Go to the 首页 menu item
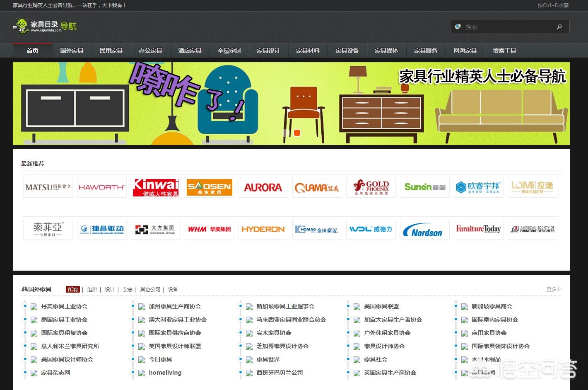Screen dimensions: 588x390 (32, 51)
